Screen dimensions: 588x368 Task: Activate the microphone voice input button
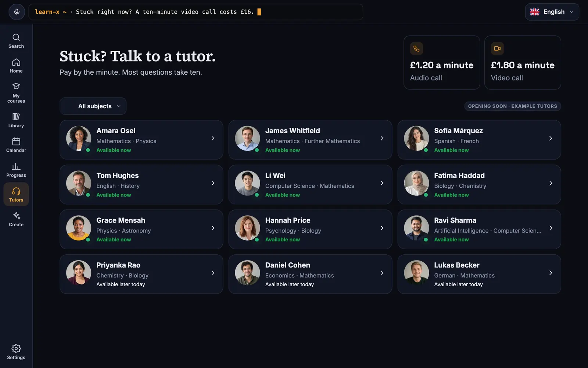[x=17, y=12]
